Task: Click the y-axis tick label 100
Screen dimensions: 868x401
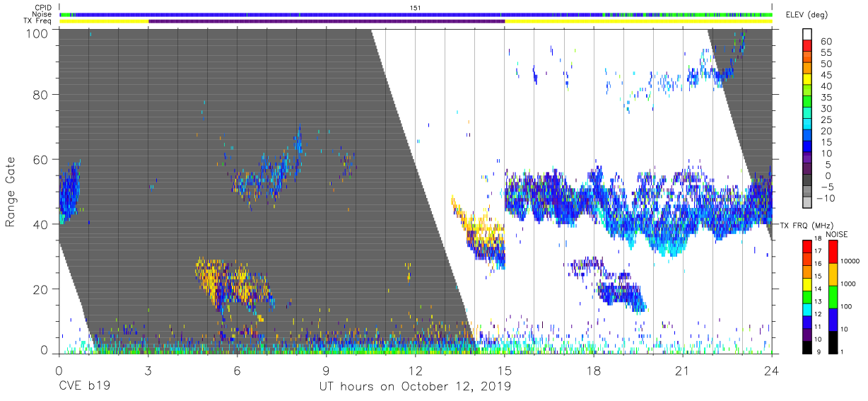Action: (37, 33)
